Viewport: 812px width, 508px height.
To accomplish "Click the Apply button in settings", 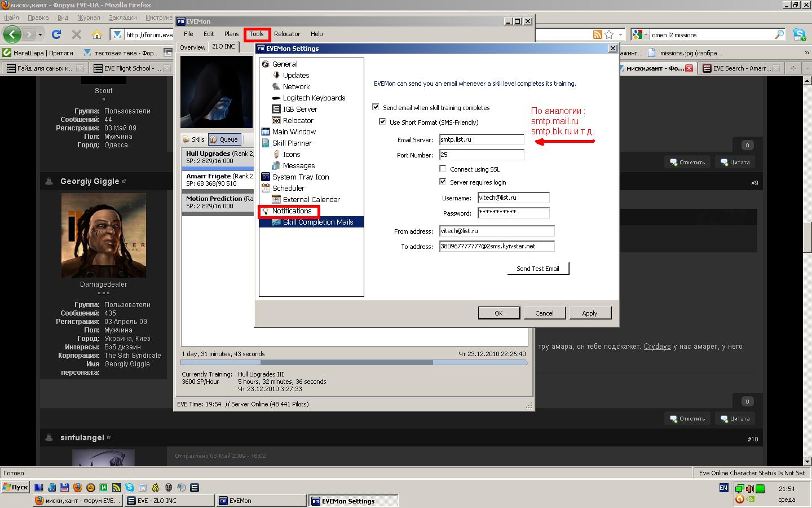I will point(590,313).
